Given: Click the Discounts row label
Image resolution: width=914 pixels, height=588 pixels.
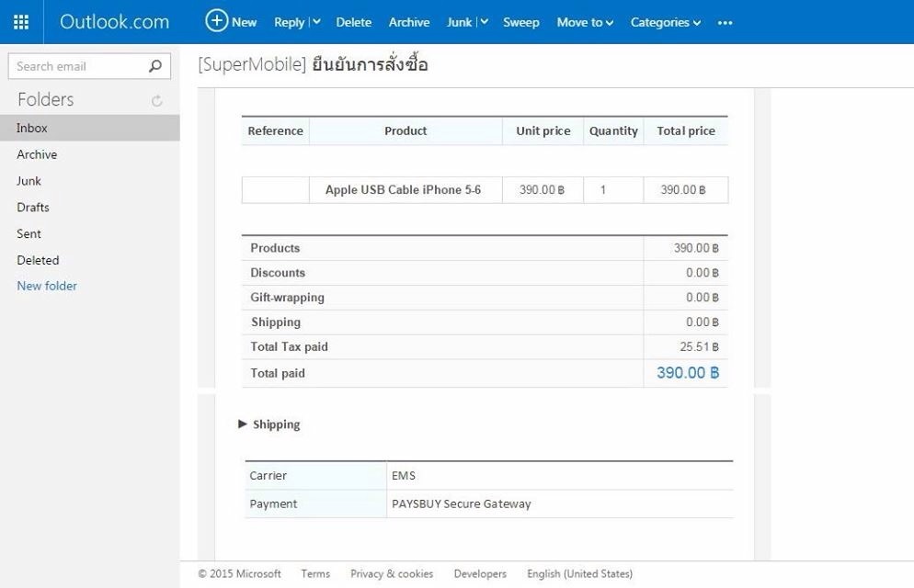Looking at the screenshot, I should [278, 273].
